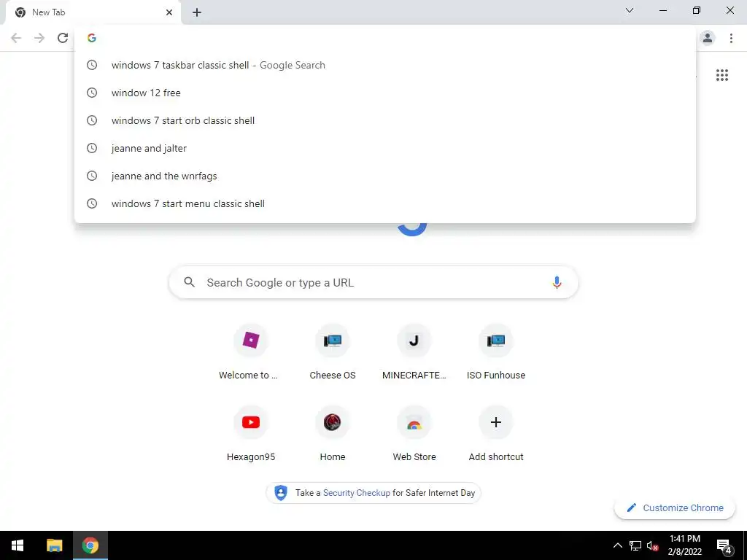The height and width of the screenshot is (560, 747).
Task: Open the network status tray icon
Action: pyautogui.click(x=635, y=545)
